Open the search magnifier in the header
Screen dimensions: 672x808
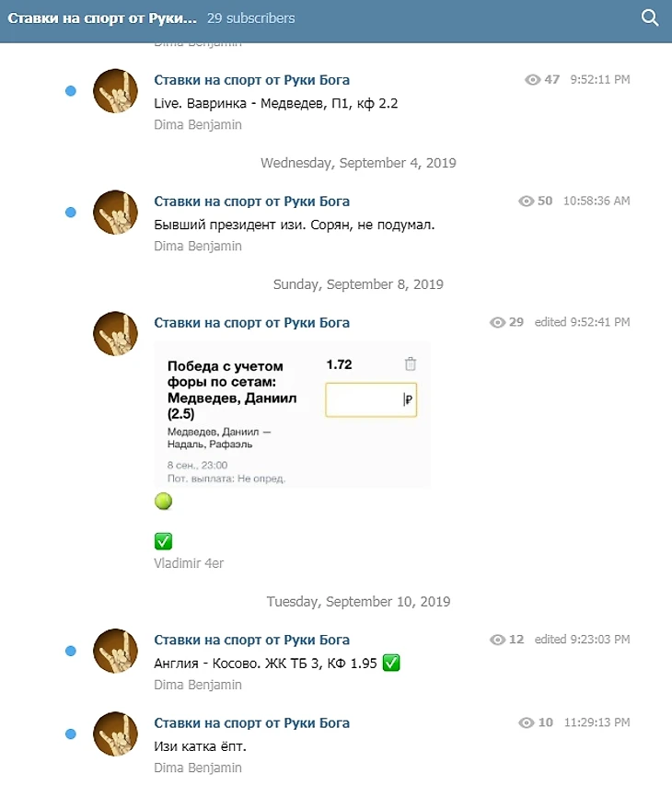[649, 18]
